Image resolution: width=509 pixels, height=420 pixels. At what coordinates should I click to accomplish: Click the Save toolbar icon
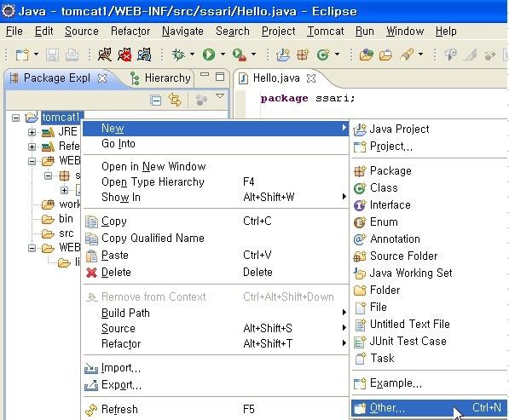coord(52,55)
